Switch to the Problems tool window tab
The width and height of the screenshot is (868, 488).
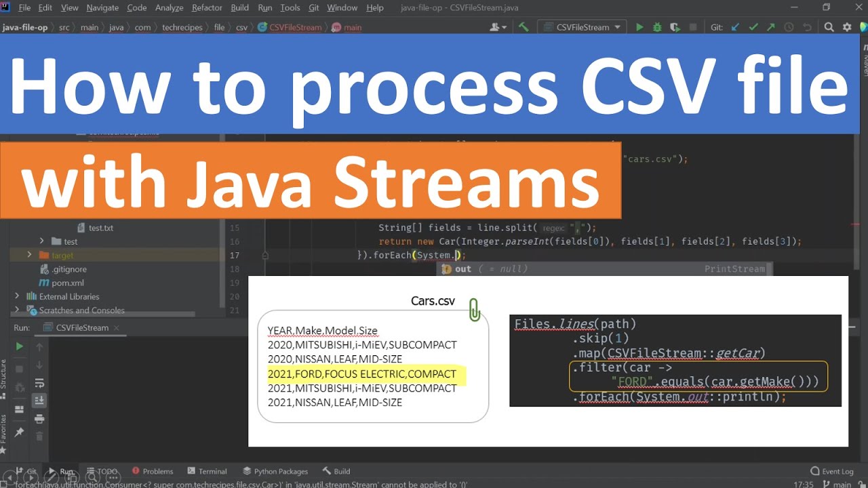point(153,471)
